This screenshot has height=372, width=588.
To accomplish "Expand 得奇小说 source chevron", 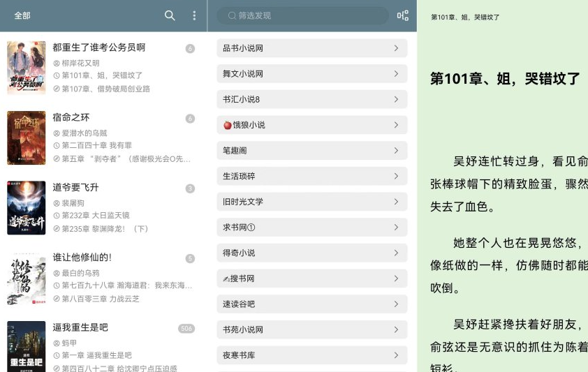I will 396,253.
